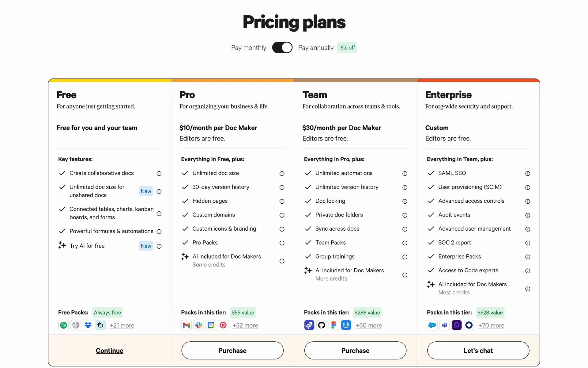The height and width of the screenshot is (368, 588).
Task: Click Continue under the Free plan
Action: [x=109, y=351]
